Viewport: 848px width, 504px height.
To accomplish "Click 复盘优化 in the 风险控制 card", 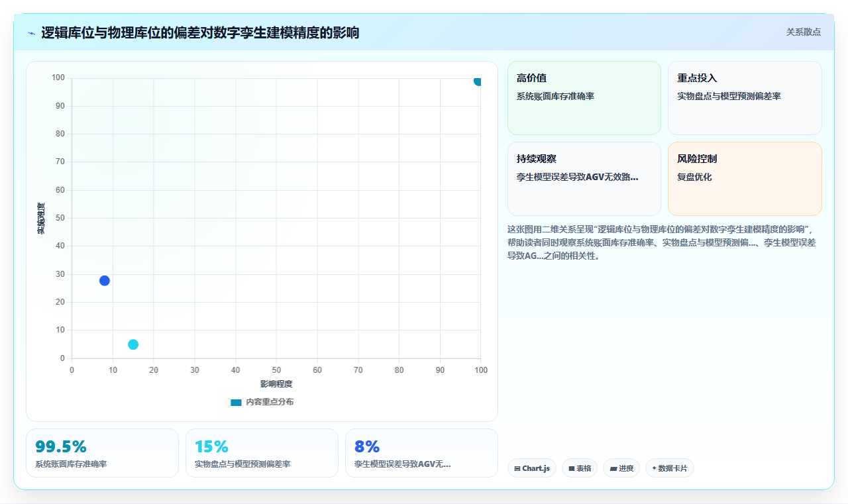I will [694, 177].
